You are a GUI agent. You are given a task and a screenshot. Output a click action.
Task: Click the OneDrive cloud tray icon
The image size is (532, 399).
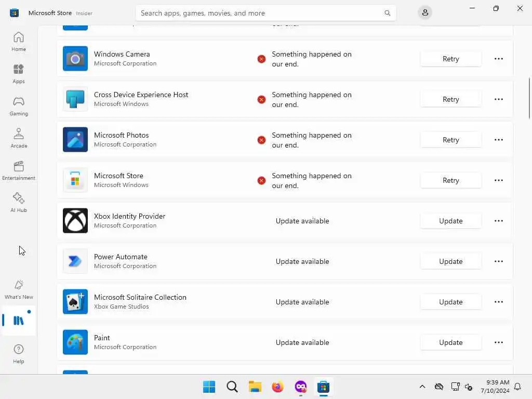[438, 387]
